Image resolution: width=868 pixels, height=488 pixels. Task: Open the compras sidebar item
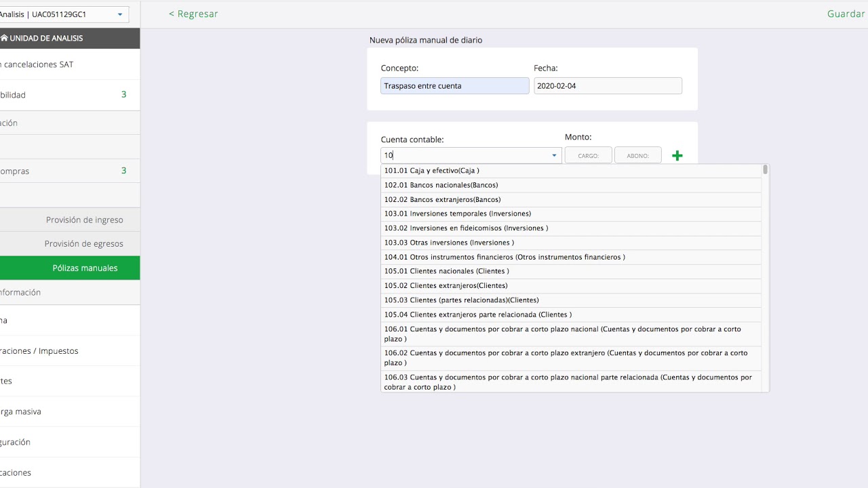(70, 171)
